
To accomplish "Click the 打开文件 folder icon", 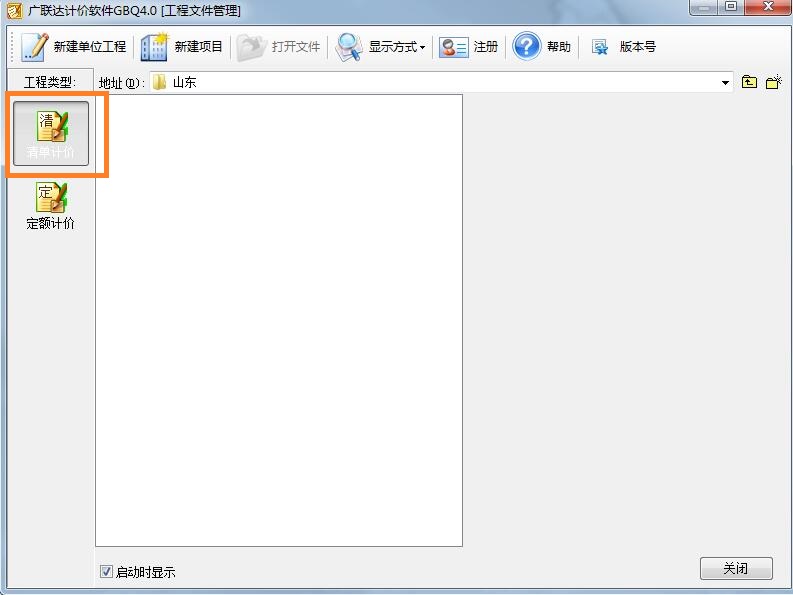I will (x=251, y=47).
